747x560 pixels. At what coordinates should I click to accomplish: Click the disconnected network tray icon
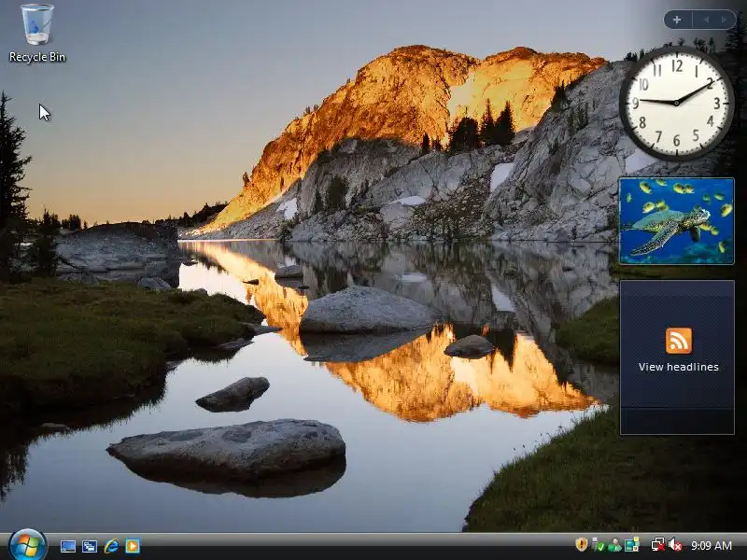pyautogui.click(x=658, y=545)
